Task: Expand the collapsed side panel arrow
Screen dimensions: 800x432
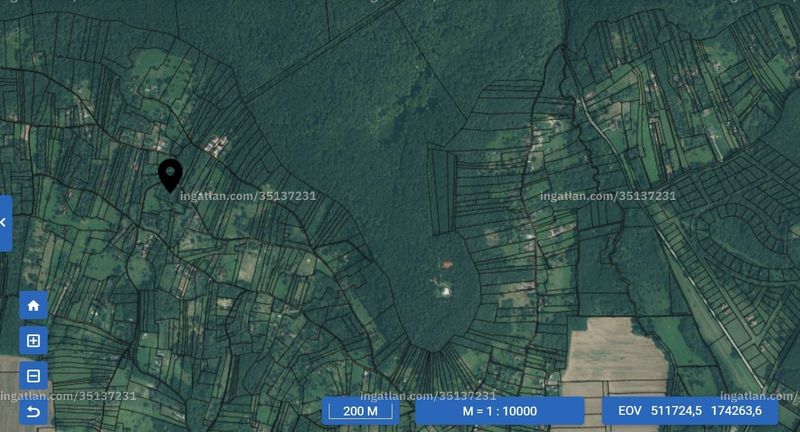Action: tap(5, 223)
